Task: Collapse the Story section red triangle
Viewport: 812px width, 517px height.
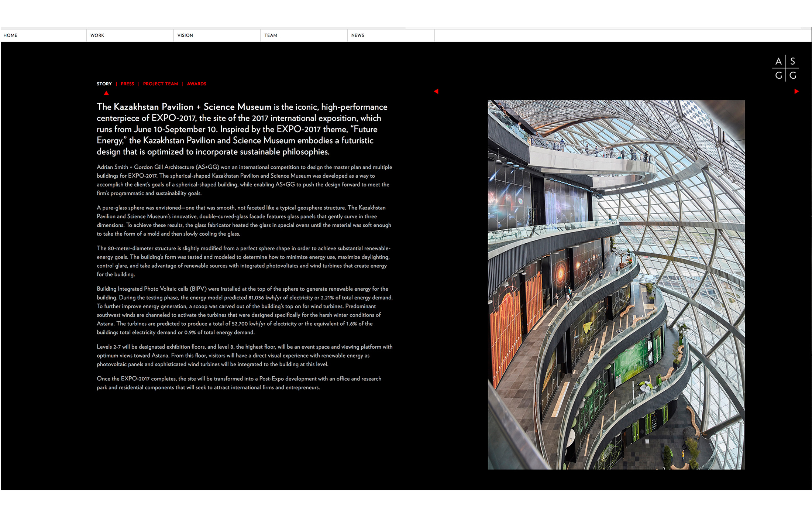Action: click(106, 93)
